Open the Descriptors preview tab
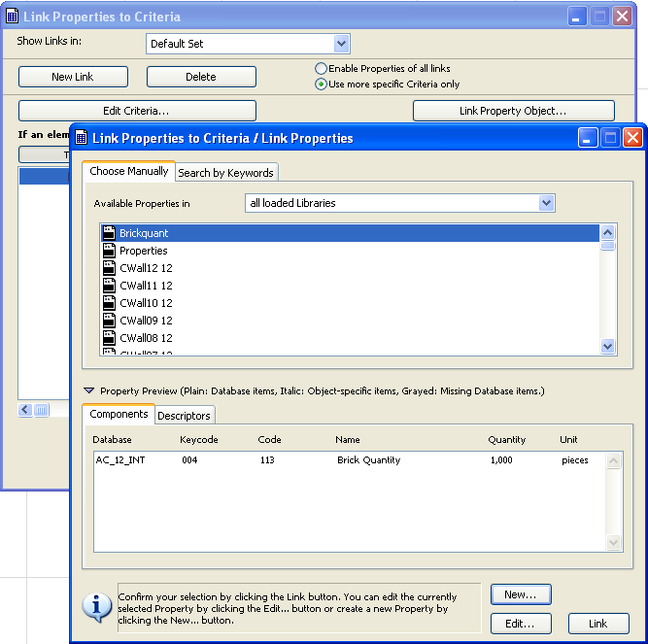The height and width of the screenshot is (644, 648). pyautogui.click(x=184, y=416)
